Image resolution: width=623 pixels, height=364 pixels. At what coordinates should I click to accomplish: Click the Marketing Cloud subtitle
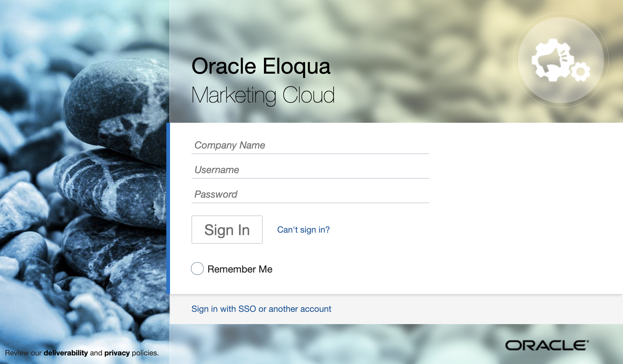click(263, 95)
